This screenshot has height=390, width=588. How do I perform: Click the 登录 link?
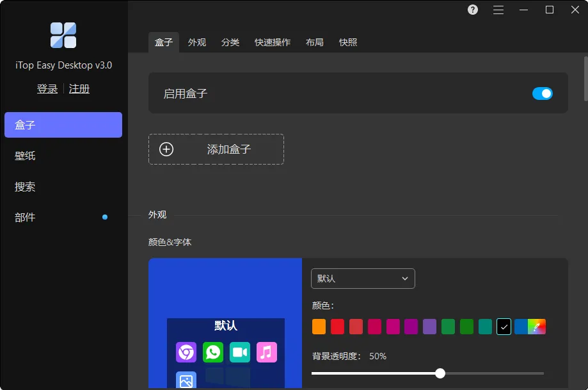pos(47,89)
